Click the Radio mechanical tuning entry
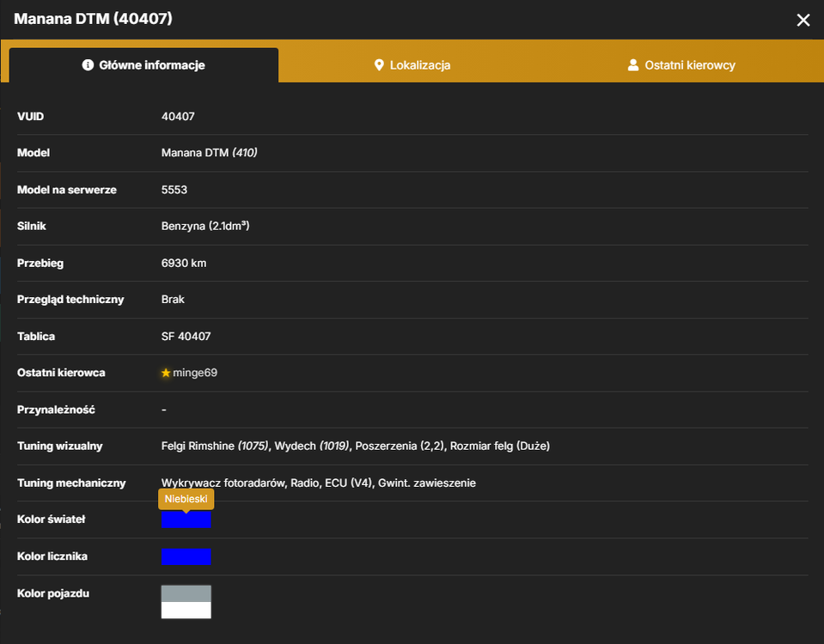The image size is (824, 644). coord(305,483)
